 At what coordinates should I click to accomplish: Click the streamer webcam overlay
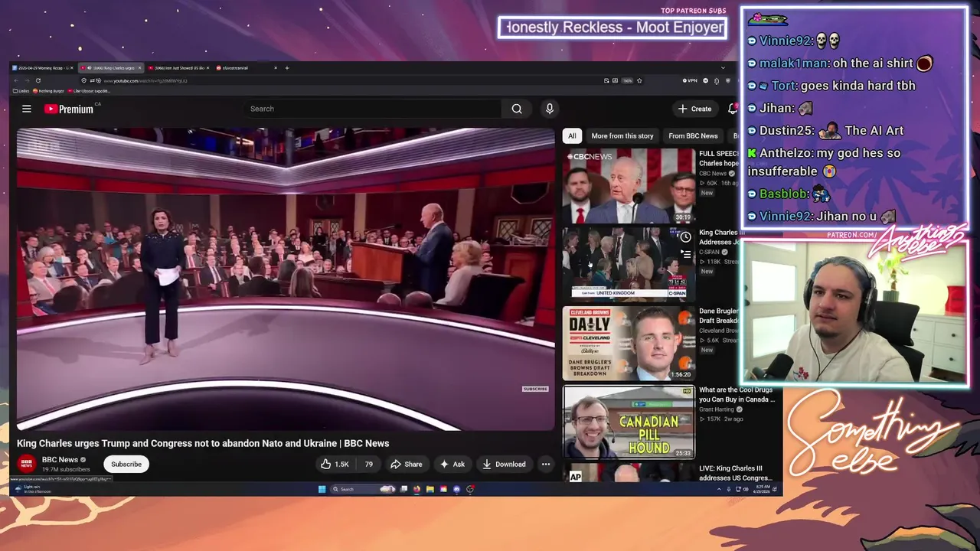tap(854, 312)
